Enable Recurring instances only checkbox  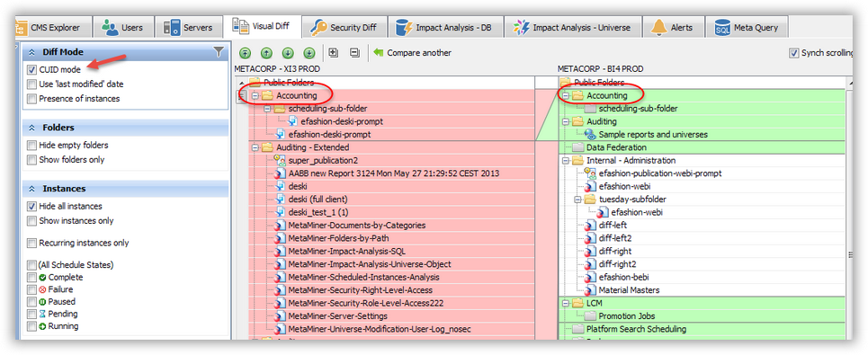pyautogui.click(x=31, y=243)
